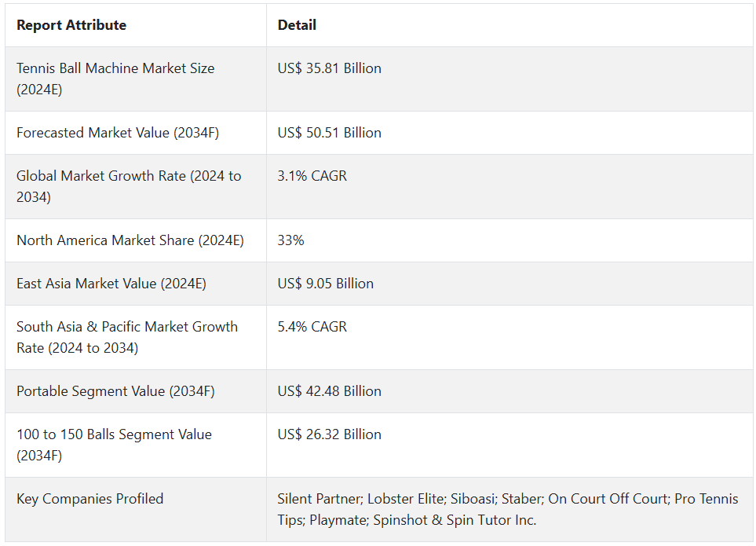Select the 100 to 150 Balls Segment cell

coord(114,445)
